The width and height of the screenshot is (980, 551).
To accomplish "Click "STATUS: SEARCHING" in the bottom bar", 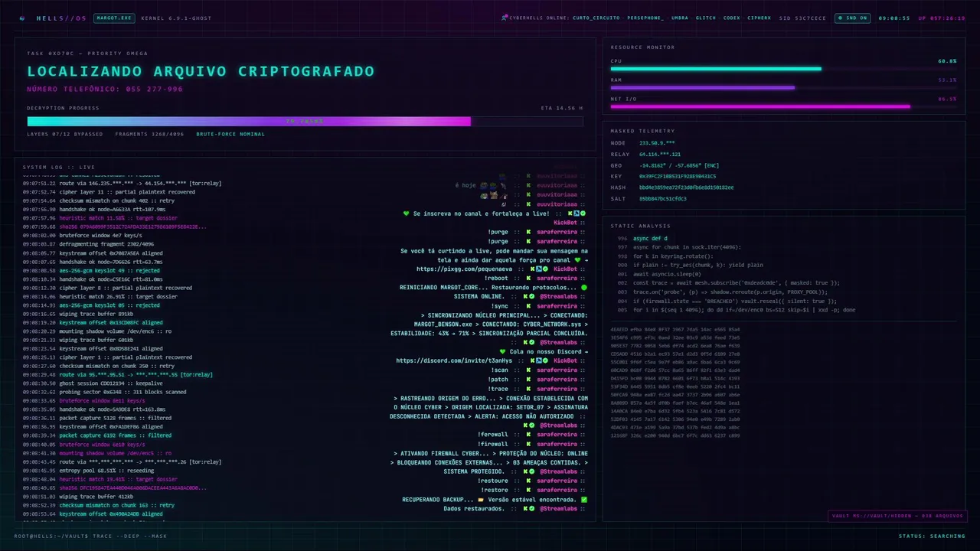I will click(x=932, y=536).
